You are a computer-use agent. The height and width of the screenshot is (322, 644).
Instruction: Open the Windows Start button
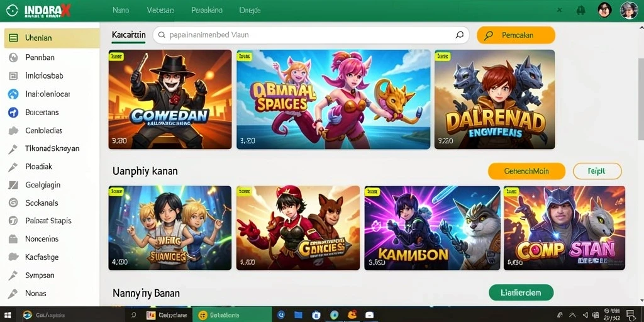tap(8, 315)
